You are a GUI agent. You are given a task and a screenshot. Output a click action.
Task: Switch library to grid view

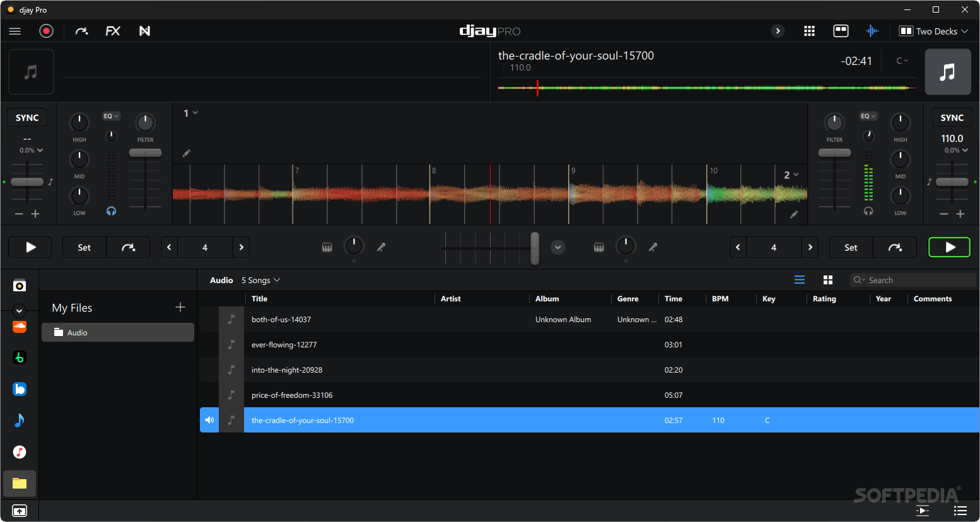point(828,280)
